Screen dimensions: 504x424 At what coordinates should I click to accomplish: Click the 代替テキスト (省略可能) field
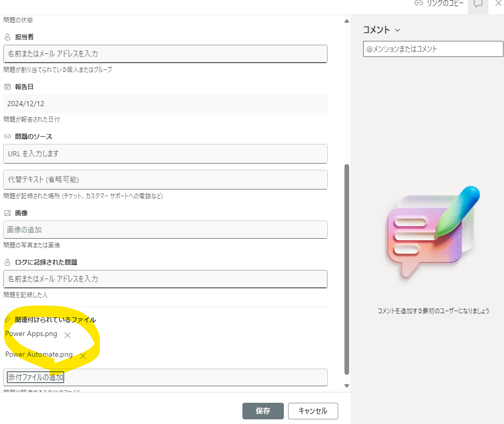[166, 180]
